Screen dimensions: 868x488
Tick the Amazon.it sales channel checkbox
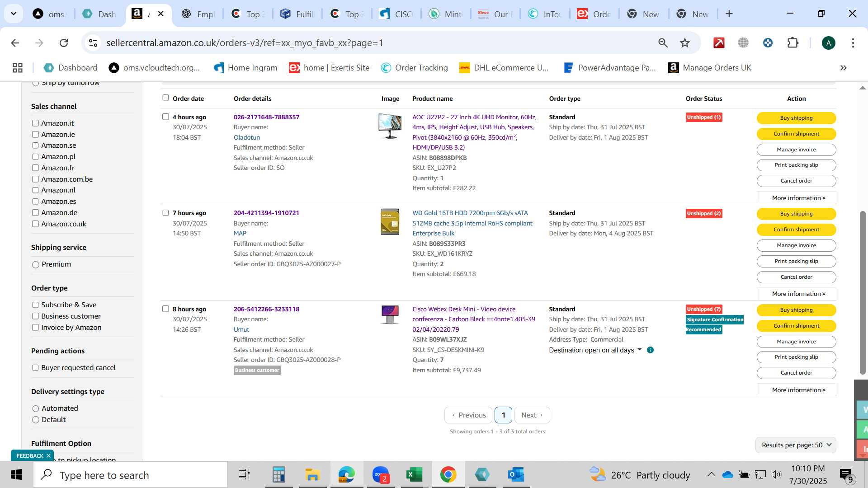[35, 123]
